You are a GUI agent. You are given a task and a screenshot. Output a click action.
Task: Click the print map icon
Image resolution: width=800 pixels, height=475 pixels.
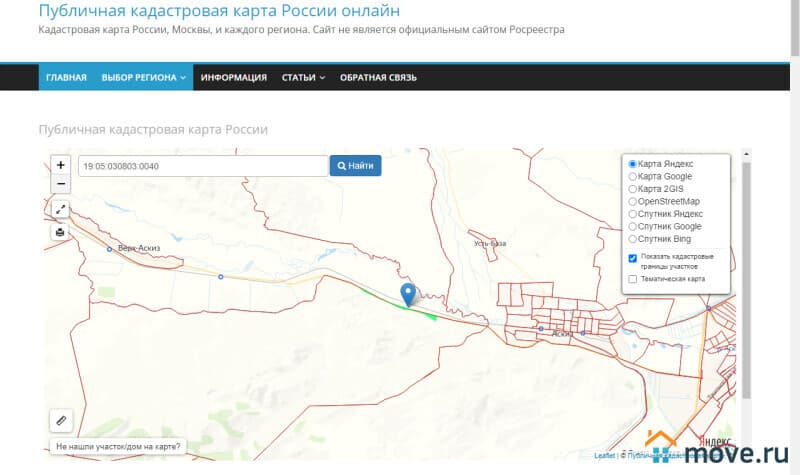tap(60, 232)
